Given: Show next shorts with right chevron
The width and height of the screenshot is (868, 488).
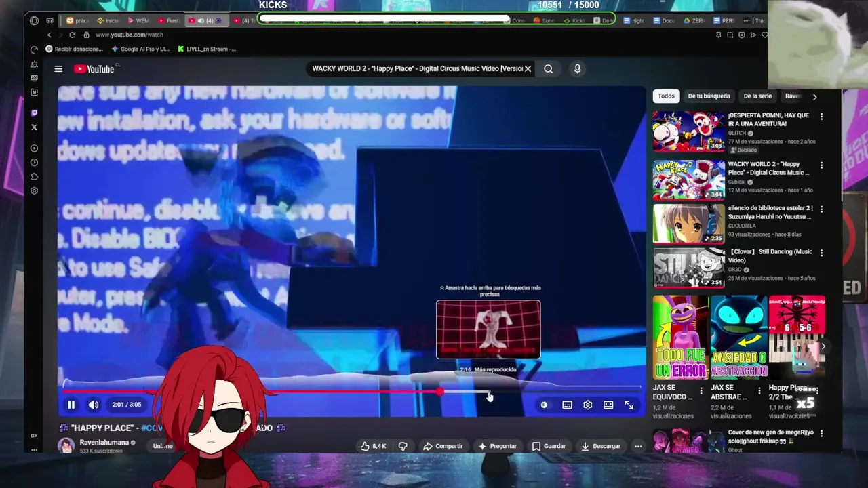Looking at the screenshot, I should point(823,346).
